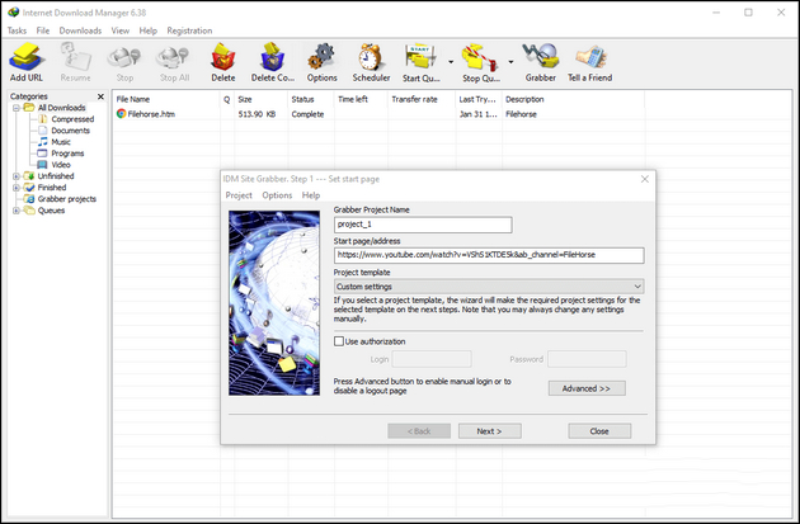Image resolution: width=800 pixels, height=524 pixels.
Task: Collapse the All Downloads tree node
Action: tap(16, 108)
